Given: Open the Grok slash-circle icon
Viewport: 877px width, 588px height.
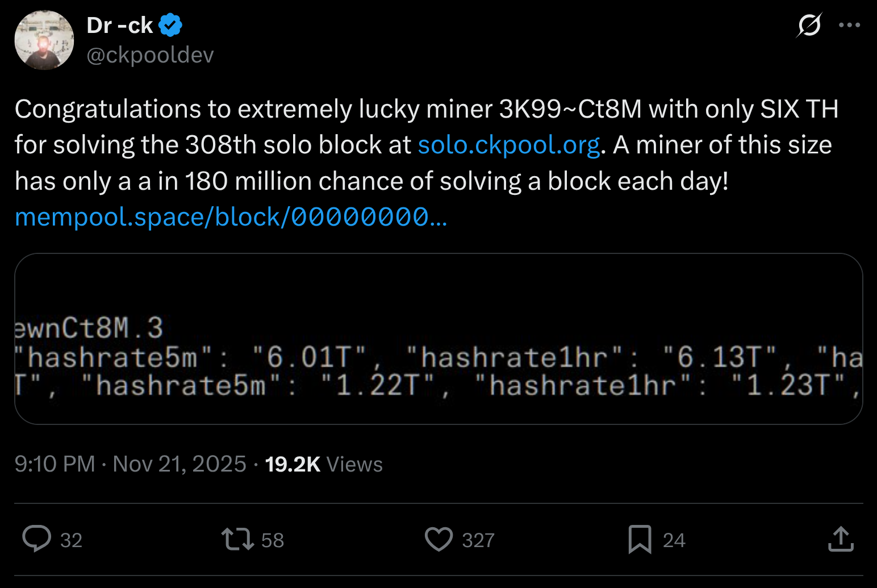Looking at the screenshot, I should (x=809, y=25).
